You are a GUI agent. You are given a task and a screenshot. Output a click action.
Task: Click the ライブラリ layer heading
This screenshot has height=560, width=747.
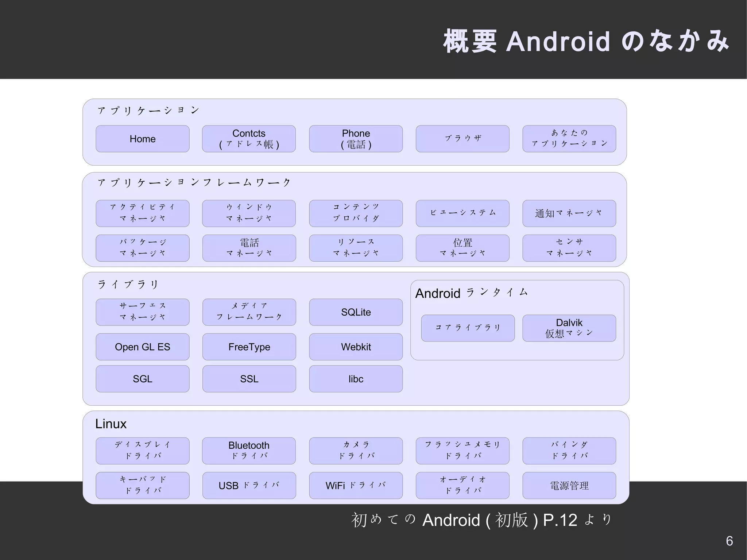(x=128, y=284)
